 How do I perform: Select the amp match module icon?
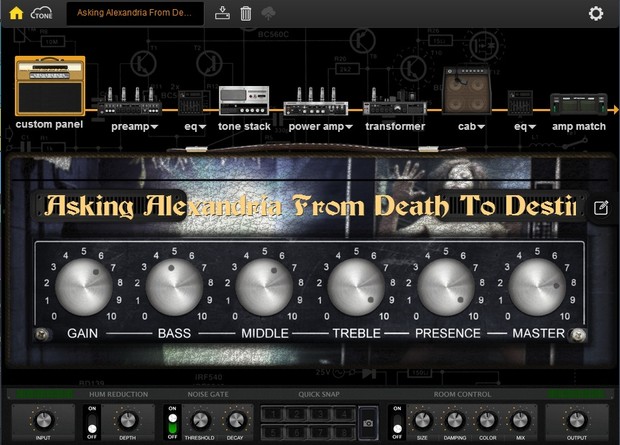(578, 104)
